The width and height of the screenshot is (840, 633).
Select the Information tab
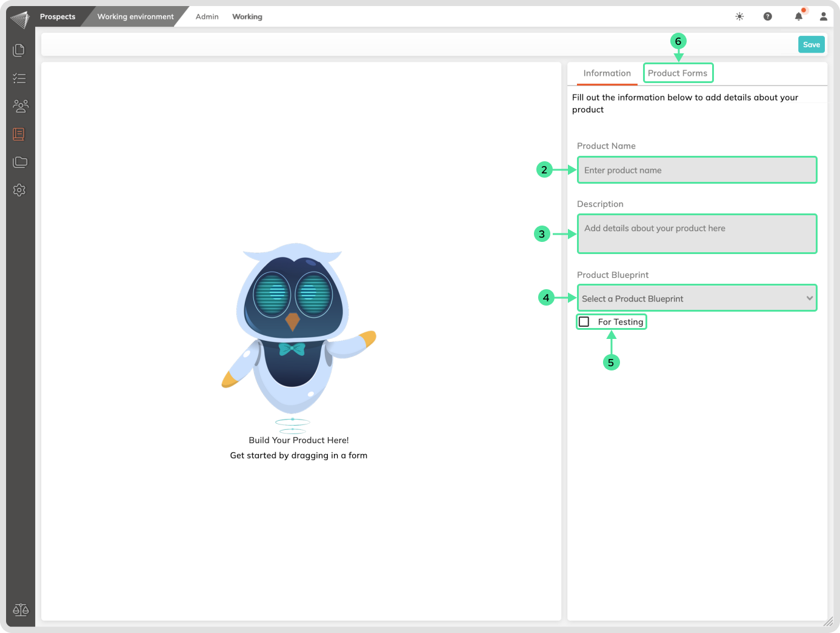(x=607, y=73)
